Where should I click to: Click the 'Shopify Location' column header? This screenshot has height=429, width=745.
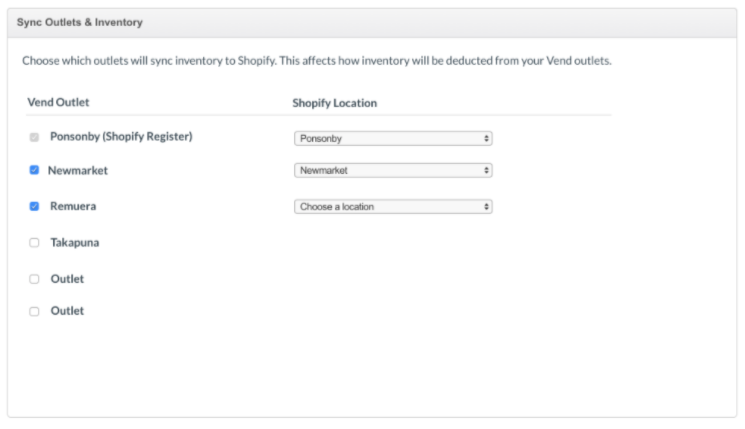pyautogui.click(x=334, y=103)
